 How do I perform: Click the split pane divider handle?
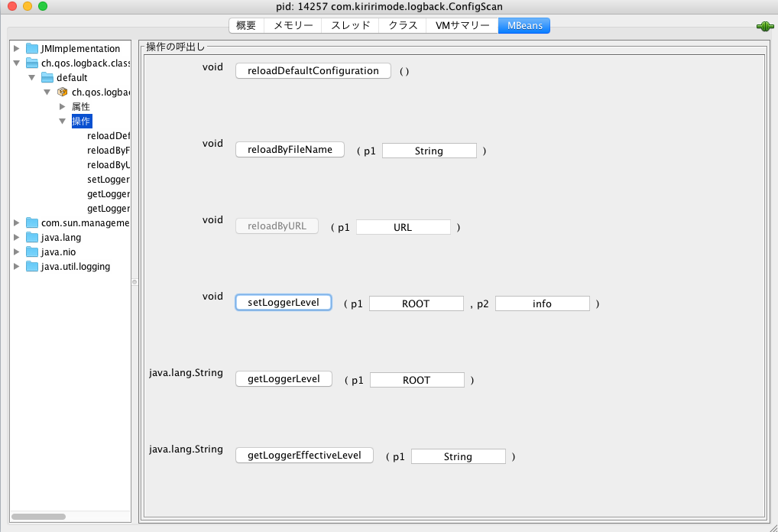click(135, 282)
